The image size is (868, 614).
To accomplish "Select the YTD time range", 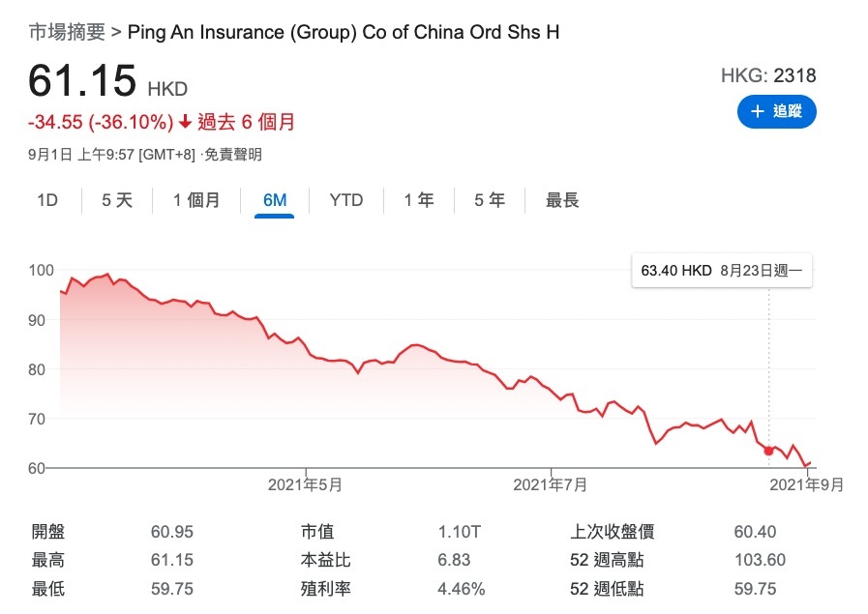I will [344, 200].
